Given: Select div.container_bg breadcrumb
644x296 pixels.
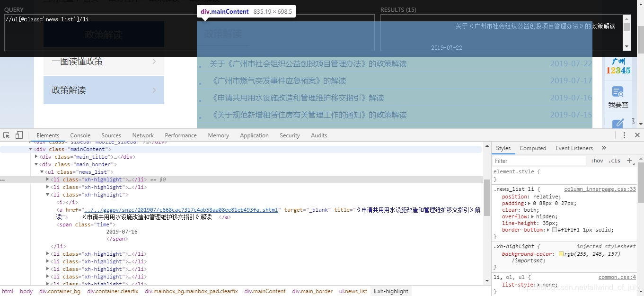Looking at the screenshot, I should click(x=60, y=291).
